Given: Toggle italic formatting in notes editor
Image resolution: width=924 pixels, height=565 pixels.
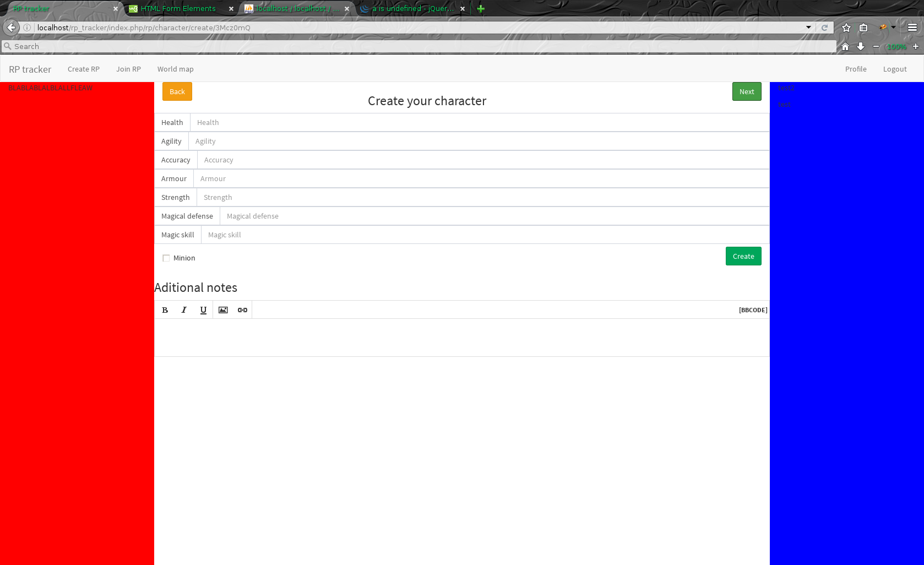Looking at the screenshot, I should click(x=184, y=310).
